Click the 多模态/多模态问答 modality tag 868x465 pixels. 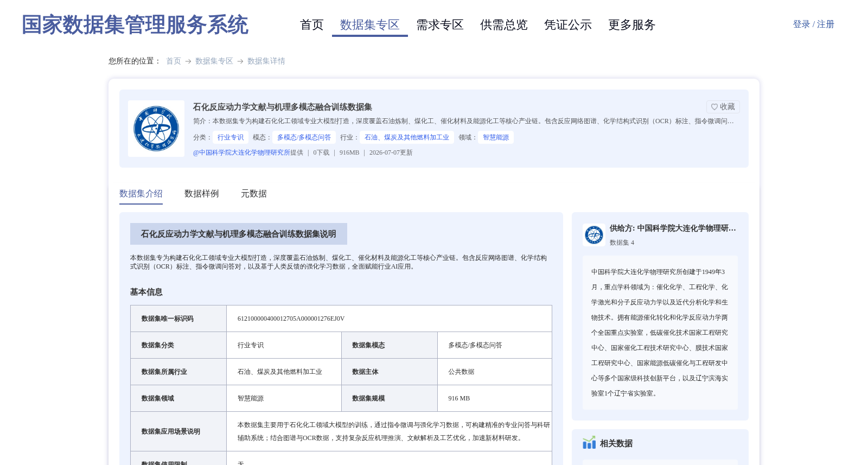[304, 137]
